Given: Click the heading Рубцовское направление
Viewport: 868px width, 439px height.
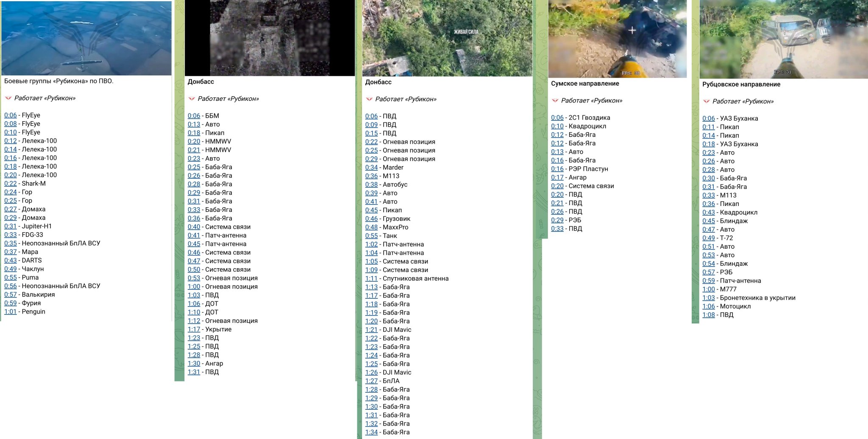Looking at the screenshot, I should (x=741, y=84).
